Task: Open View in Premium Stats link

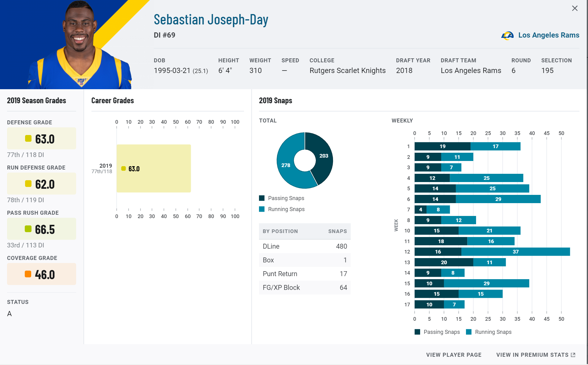Action: (536, 355)
